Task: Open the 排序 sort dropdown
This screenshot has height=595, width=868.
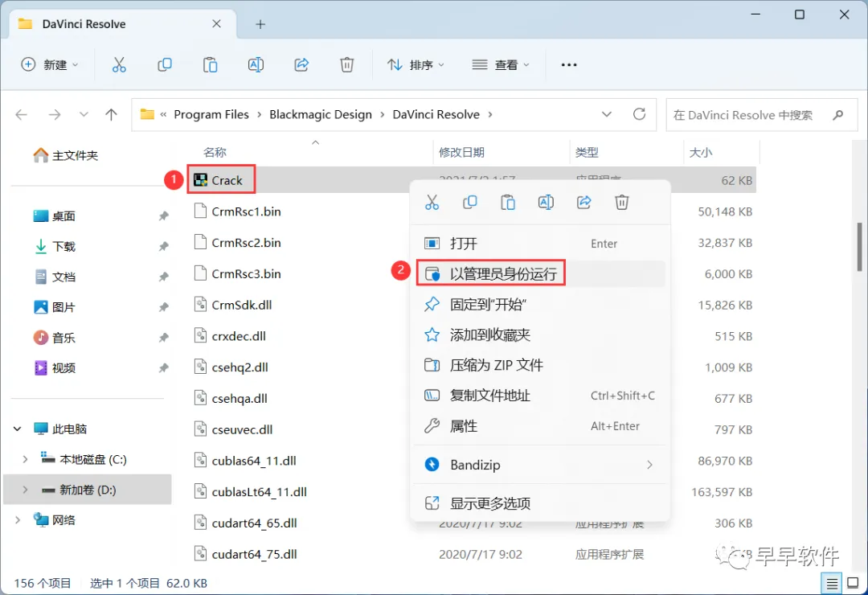Action: tap(416, 65)
